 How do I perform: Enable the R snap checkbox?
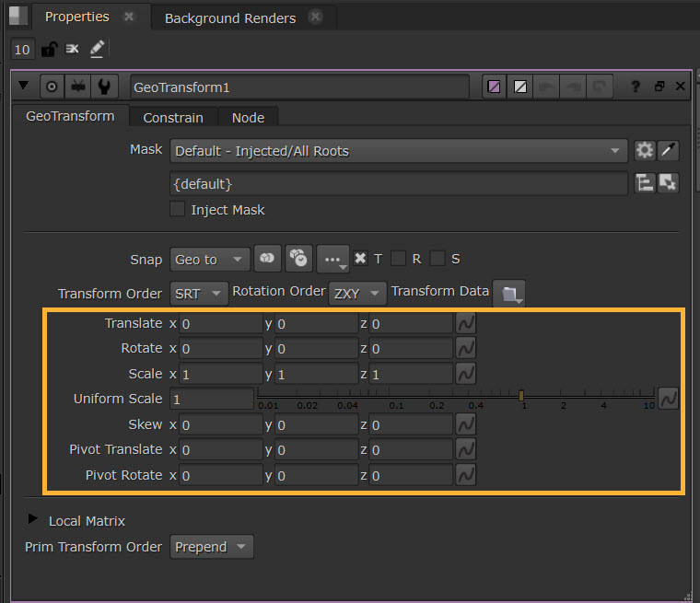point(399,260)
